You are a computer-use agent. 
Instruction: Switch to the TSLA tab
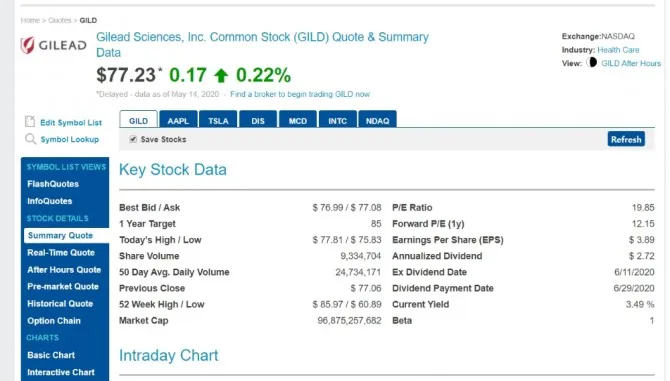[218, 119]
